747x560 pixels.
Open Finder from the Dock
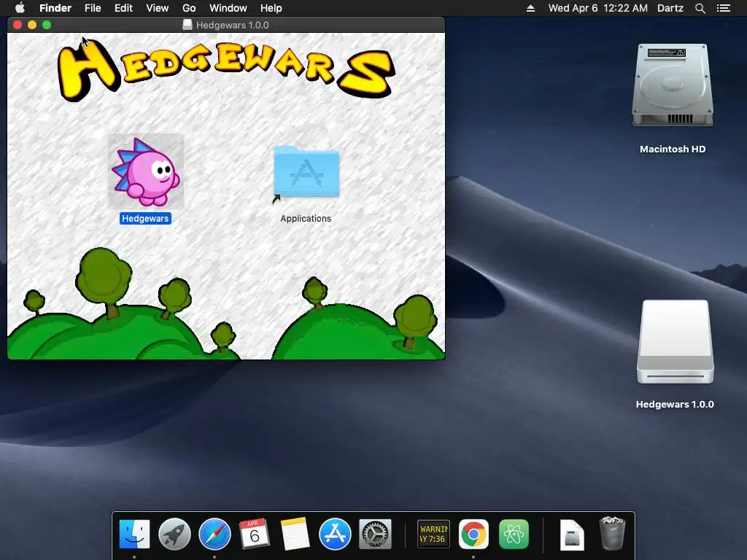coord(134,534)
